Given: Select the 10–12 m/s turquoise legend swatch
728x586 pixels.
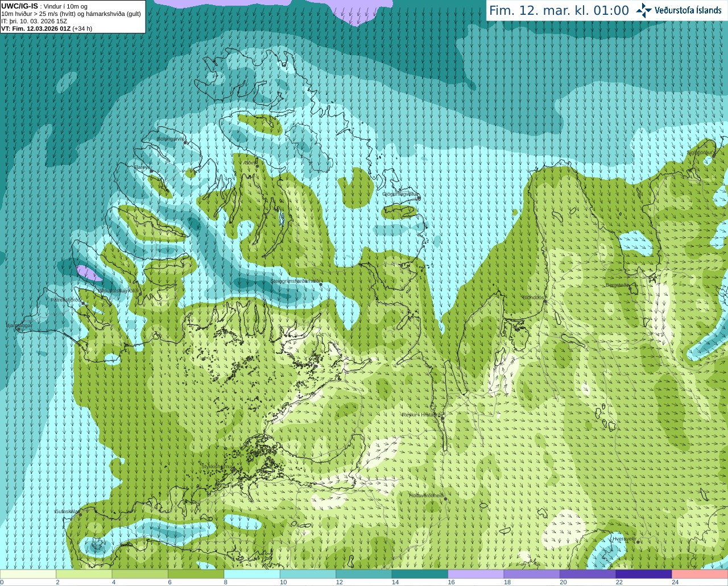Looking at the screenshot, I should click(x=308, y=574).
